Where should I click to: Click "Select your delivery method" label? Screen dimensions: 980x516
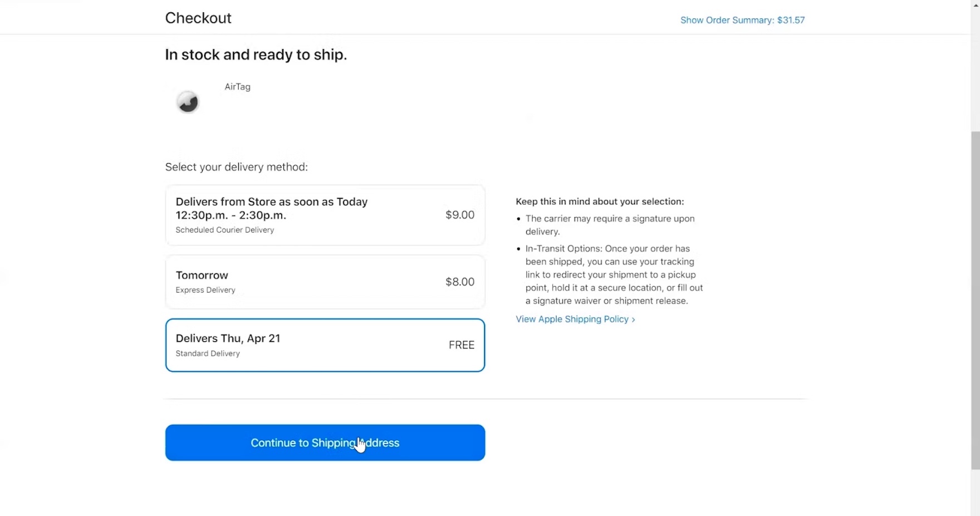236,167
